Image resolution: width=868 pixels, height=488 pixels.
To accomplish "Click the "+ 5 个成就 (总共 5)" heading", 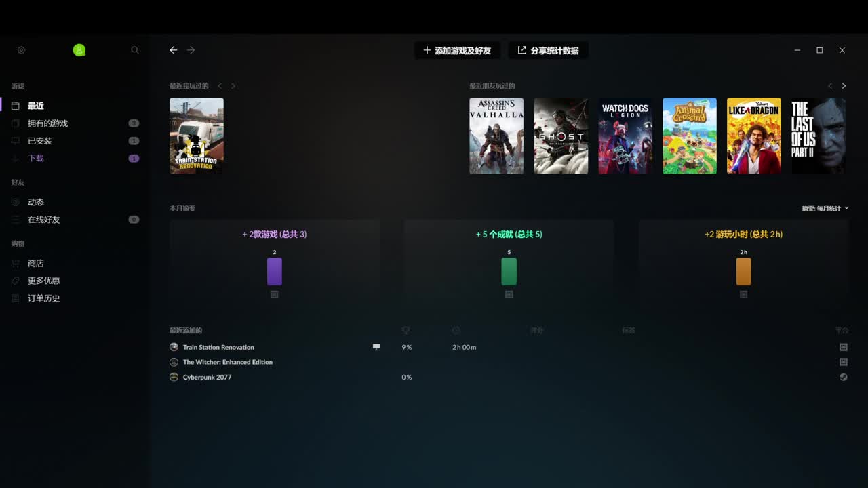I will (x=509, y=235).
